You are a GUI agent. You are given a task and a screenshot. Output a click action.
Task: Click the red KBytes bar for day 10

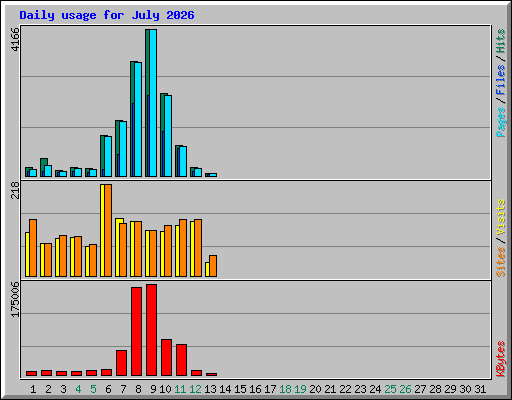click(166, 358)
